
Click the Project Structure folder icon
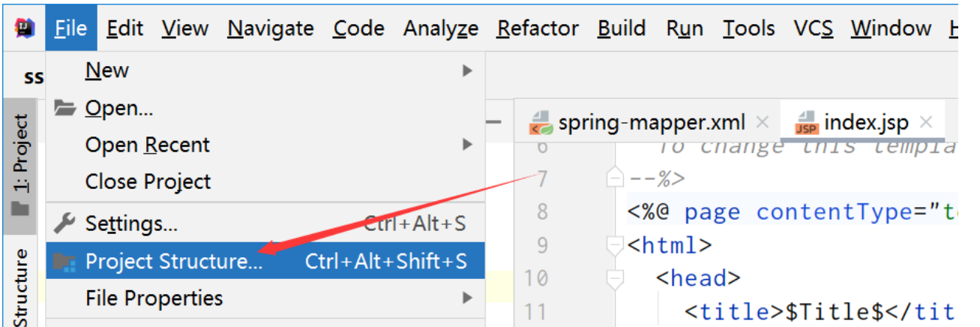coord(66,261)
